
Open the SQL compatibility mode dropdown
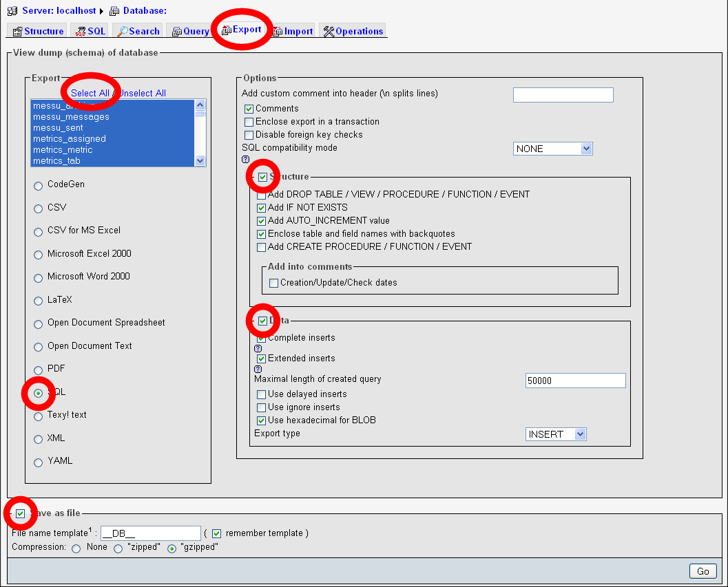click(552, 149)
